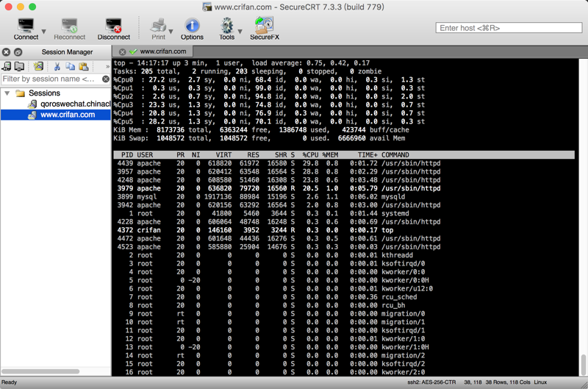Click the terminal vertical scrollbar
Image resolution: width=588 pixels, height=389 pixels.
(x=583, y=364)
